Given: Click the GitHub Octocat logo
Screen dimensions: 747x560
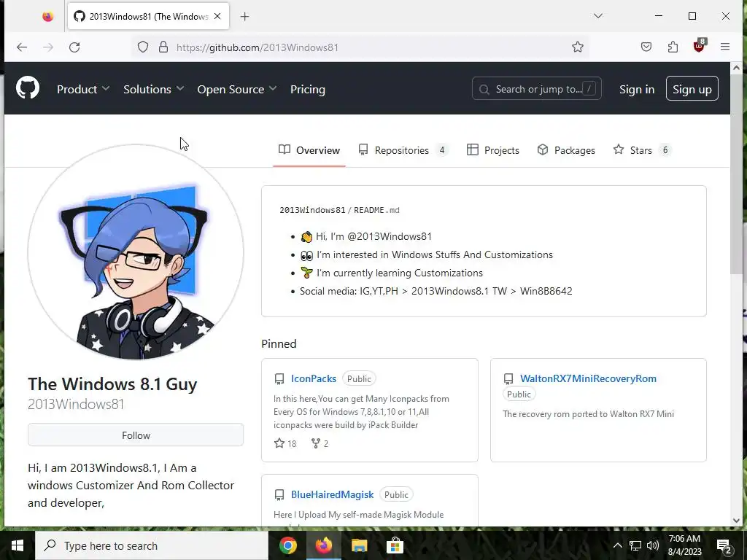Looking at the screenshot, I should pos(28,88).
